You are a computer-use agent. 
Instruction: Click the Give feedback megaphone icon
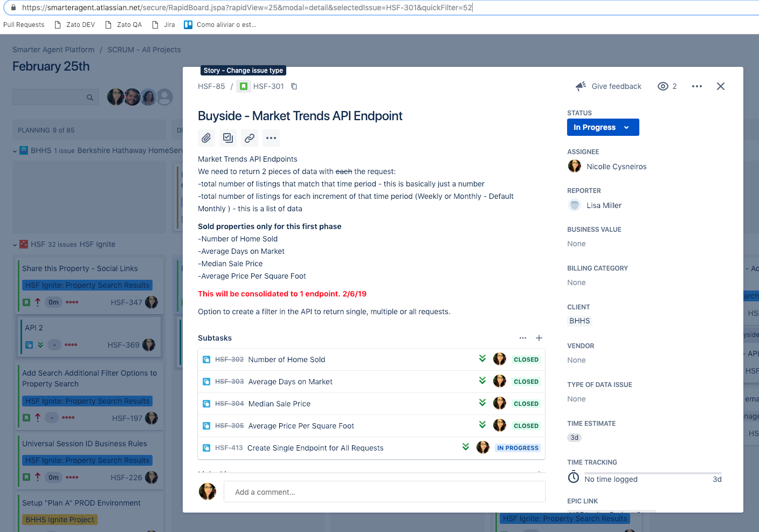pos(580,86)
